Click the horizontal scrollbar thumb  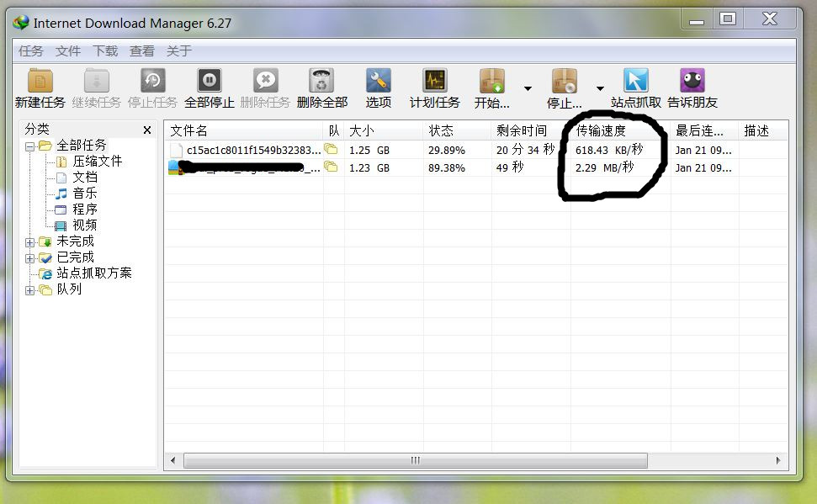coord(416,461)
